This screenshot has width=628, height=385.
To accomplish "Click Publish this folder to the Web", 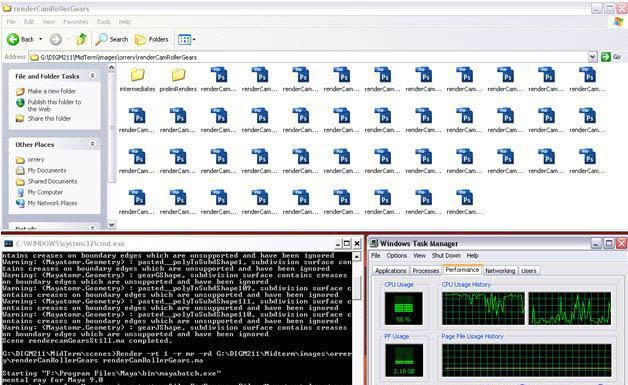I will click(54, 105).
